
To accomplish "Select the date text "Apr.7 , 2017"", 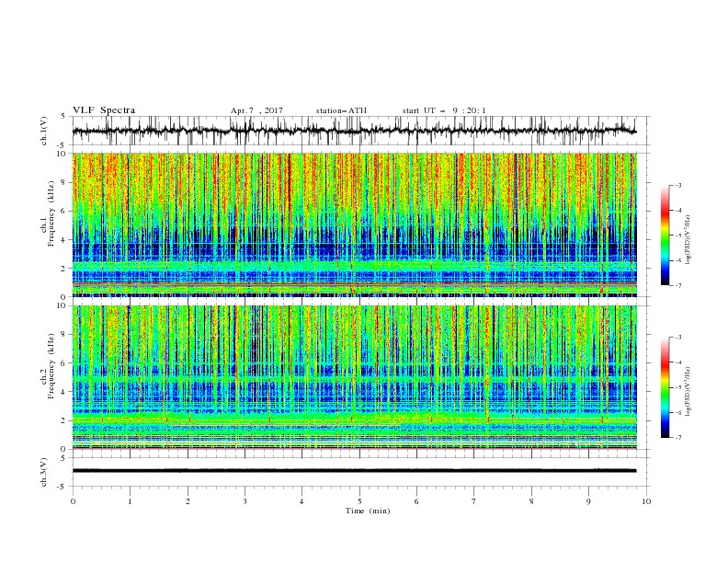I will (x=256, y=110).
